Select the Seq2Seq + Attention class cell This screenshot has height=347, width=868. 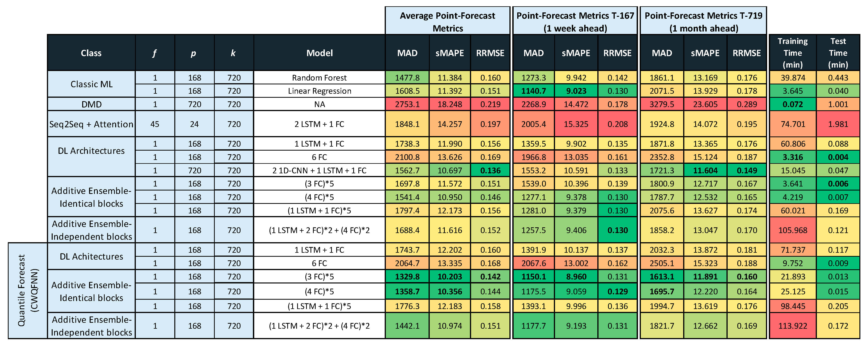[x=91, y=124]
